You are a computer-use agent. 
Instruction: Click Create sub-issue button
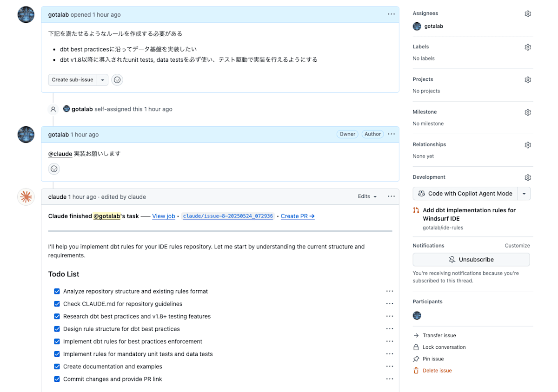pyautogui.click(x=73, y=80)
